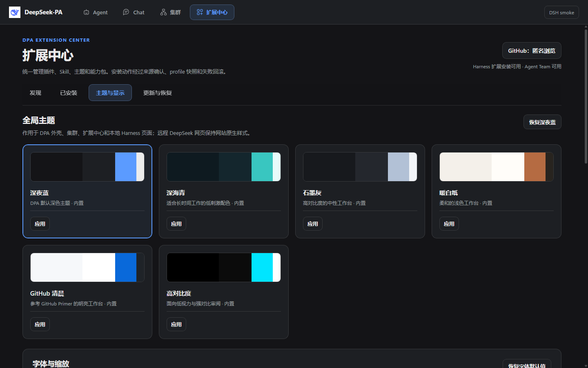The image size is (588, 368).
Task: Click the 暖白纸 color preview swatch
Action: [x=497, y=167]
